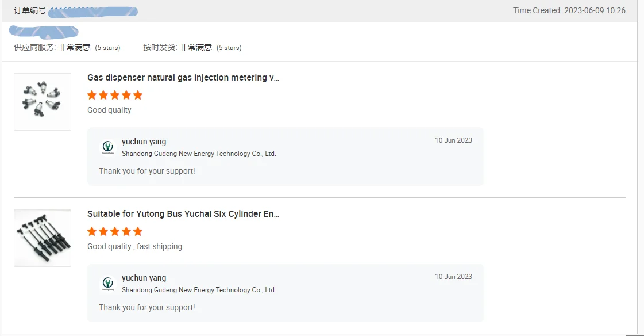Image resolution: width=644 pixels, height=336 pixels.
Task: Click the 按时发货 on-time shipment rating
Action: tap(192, 47)
